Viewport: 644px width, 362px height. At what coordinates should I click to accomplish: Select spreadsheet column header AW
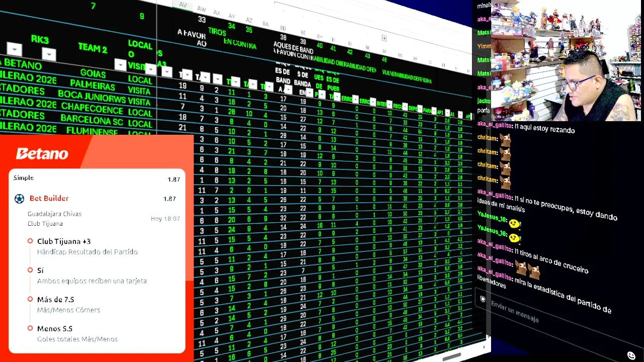tap(201, 9)
